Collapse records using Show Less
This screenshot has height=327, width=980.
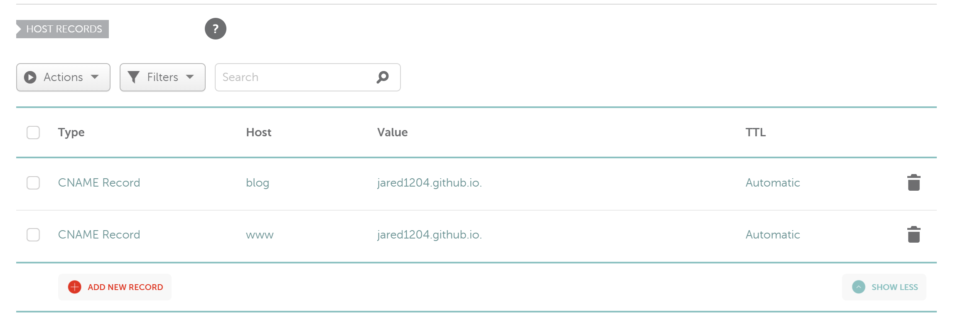click(x=884, y=287)
